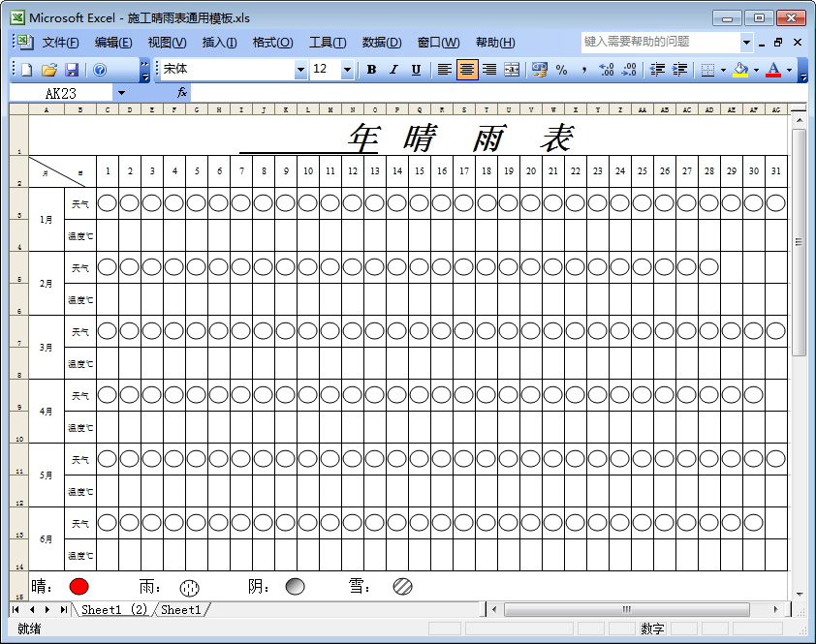
Task: Open the 数据(D) menu
Action: pos(382,43)
